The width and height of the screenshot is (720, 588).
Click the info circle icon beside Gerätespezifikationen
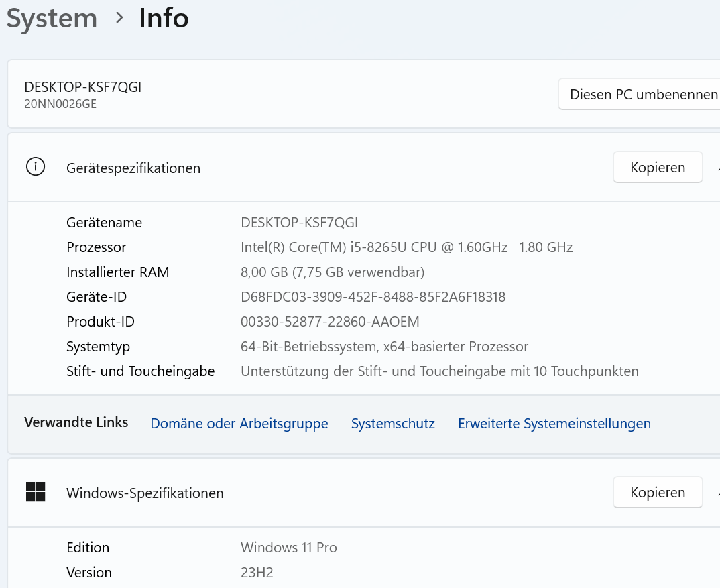tap(36, 167)
